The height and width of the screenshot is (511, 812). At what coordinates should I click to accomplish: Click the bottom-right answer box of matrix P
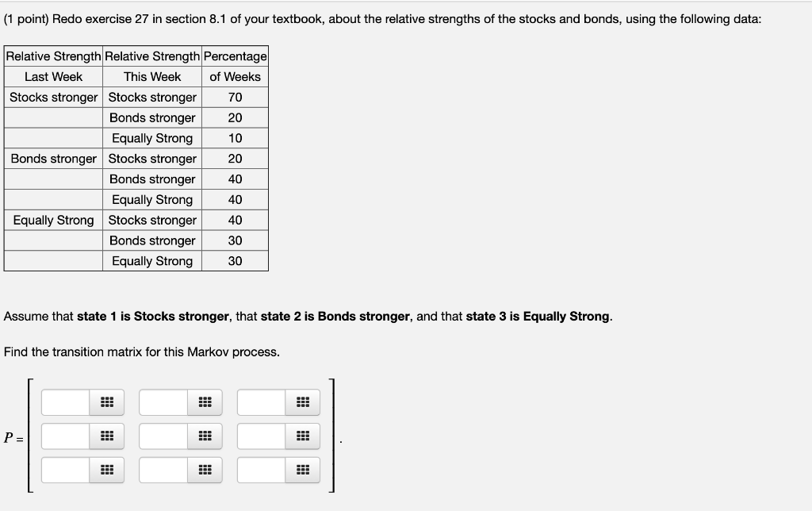(x=262, y=470)
